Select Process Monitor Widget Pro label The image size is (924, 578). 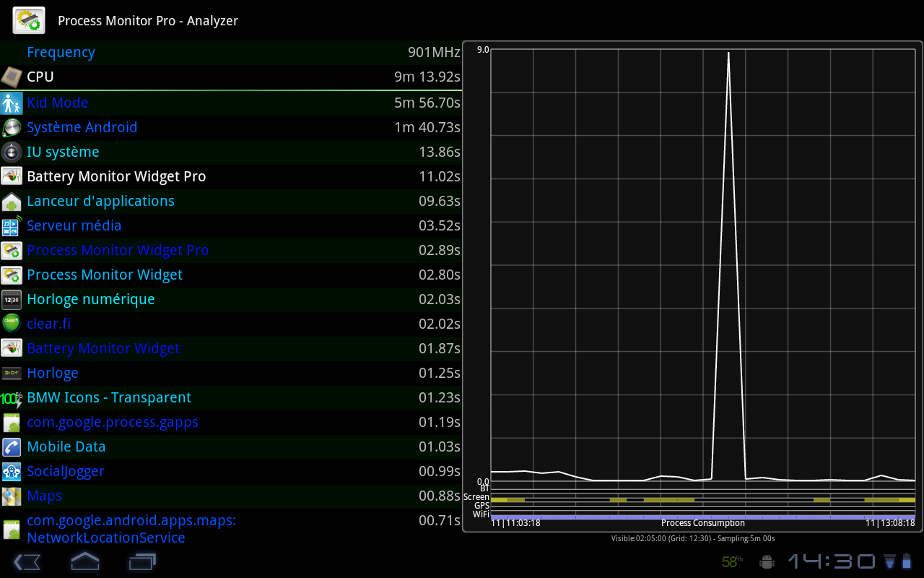tap(118, 250)
